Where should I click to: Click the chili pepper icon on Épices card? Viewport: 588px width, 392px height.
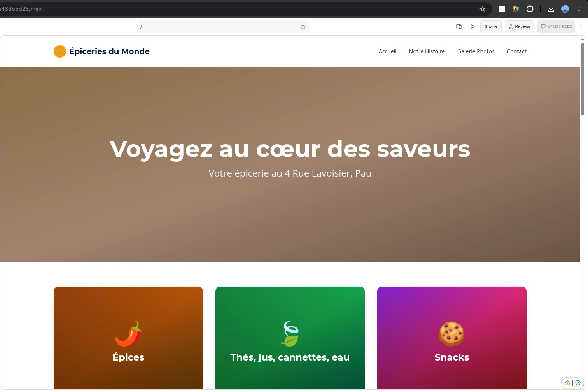point(128,334)
